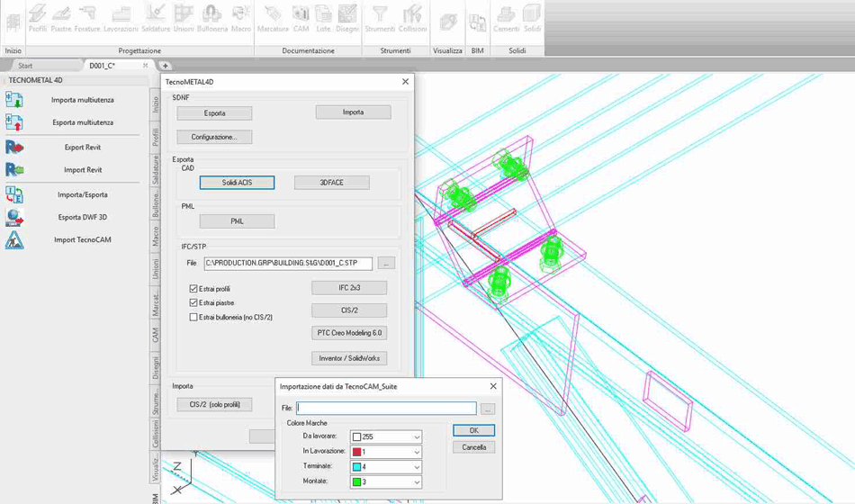The width and height of the screenshot is (855, 504).
Task: Disable the Estrai piastre option
Action: coord(193,303)
